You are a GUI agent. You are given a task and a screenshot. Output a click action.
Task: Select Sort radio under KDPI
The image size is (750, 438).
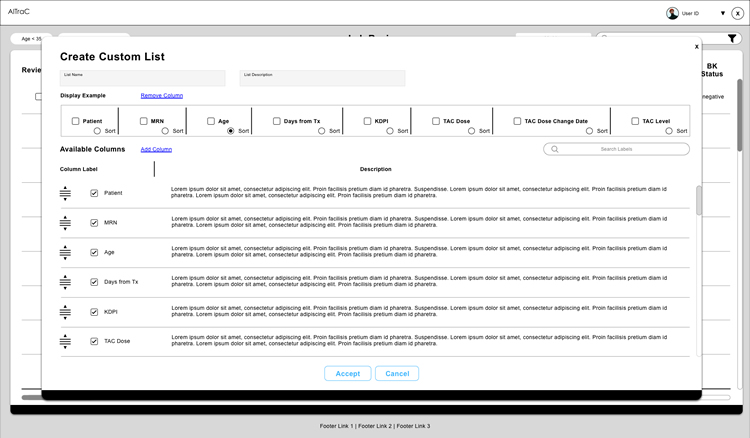coord(390,131)
